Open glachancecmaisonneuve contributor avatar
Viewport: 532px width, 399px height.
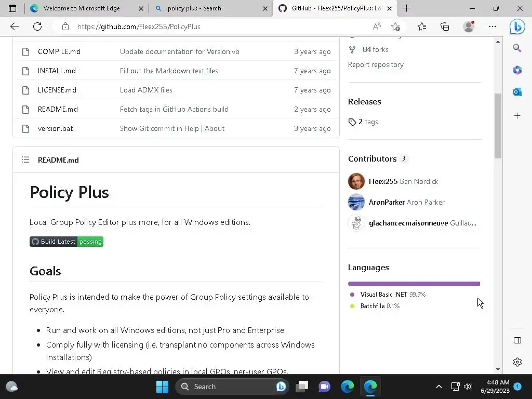tap(356, 223)
